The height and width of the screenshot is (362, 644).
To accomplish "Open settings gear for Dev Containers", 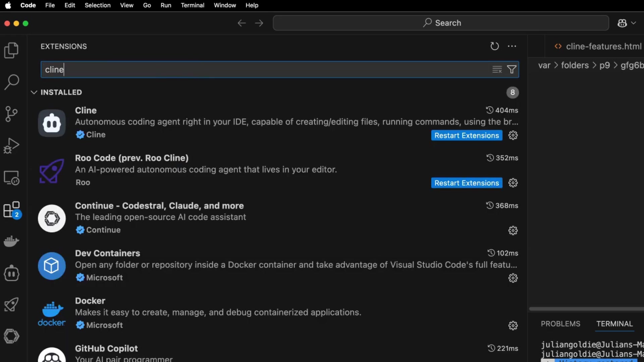I will [513, 278].
